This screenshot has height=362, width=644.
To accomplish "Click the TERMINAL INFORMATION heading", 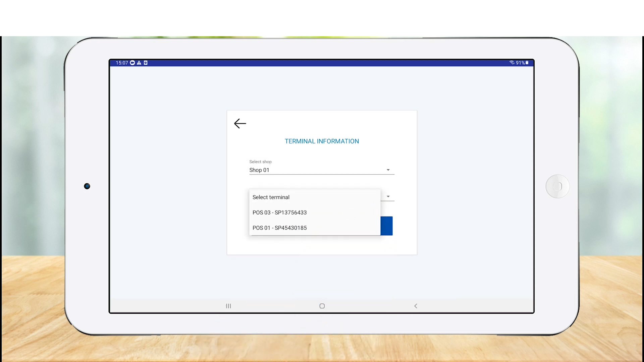I will 322,141.
